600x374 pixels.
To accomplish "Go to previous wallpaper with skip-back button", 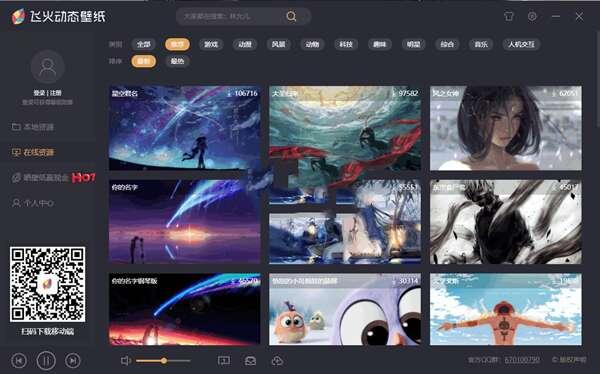I will 19,361.
